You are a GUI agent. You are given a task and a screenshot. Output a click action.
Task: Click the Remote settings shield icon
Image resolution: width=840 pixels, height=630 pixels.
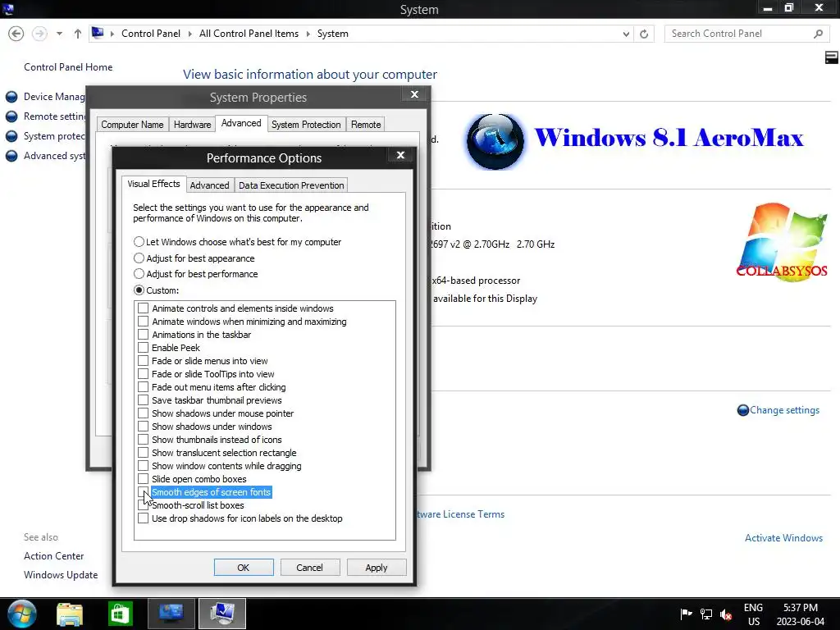[x=11, y=116]
